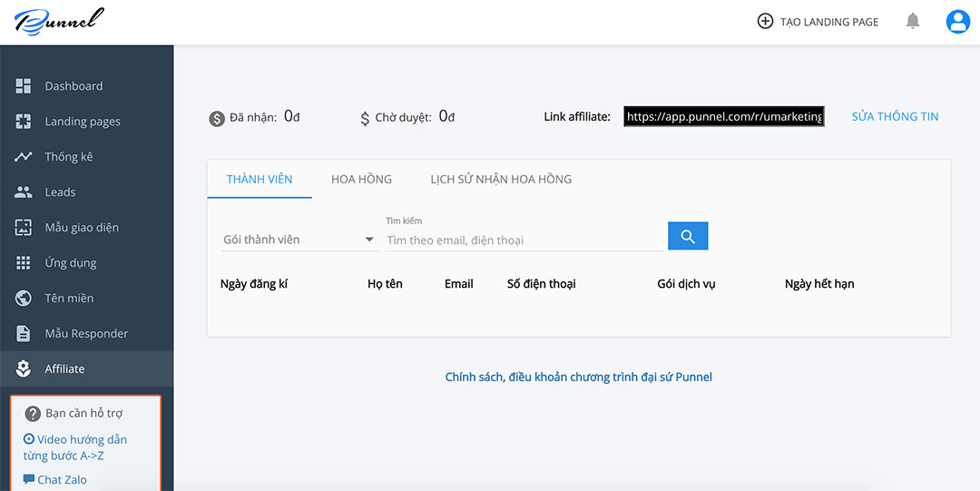The image size is (980, 491).
Task: Click the Đã nhận 0đ amount
Action: (x=292, y=116)
